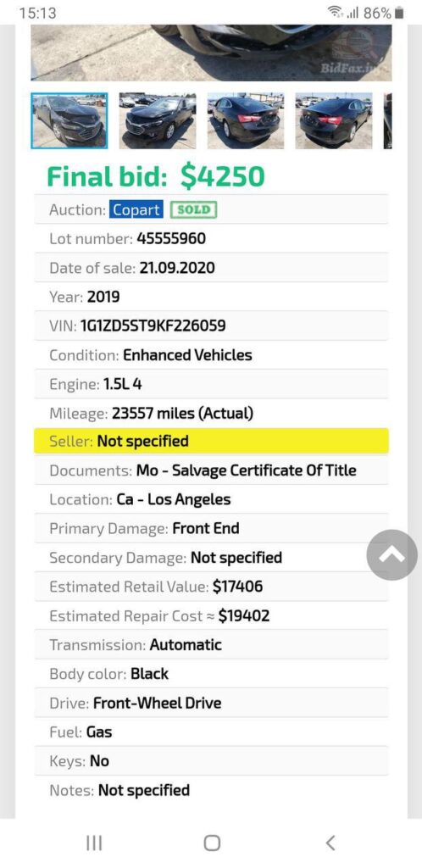Viewport: 422px width, 868px height.
Task: Tap the main car photo at top
Action: pyautogui.click(x=211, y=53)
